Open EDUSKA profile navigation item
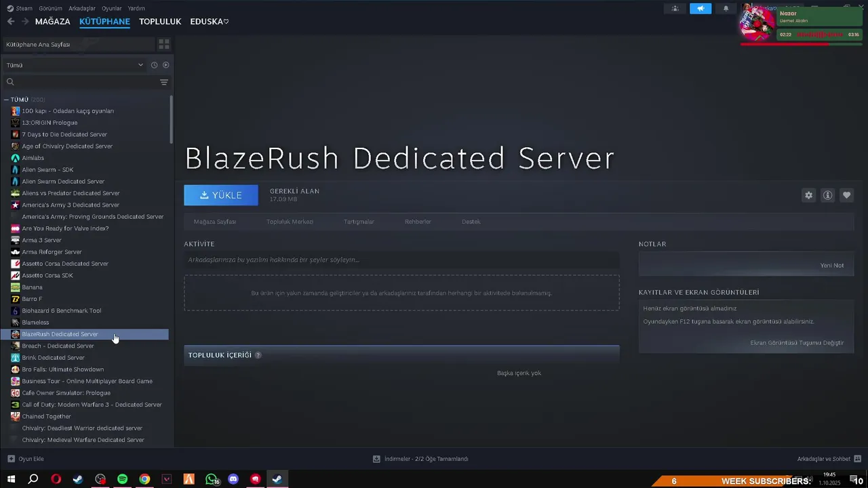 tap(210, 22)
